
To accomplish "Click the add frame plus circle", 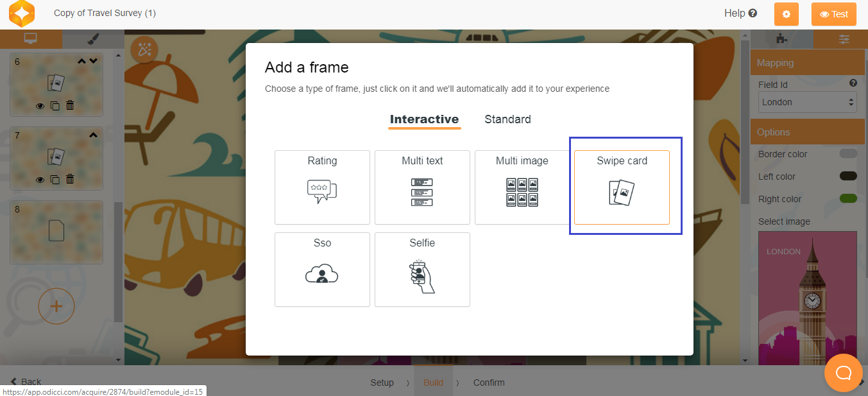I will point(56,306).
